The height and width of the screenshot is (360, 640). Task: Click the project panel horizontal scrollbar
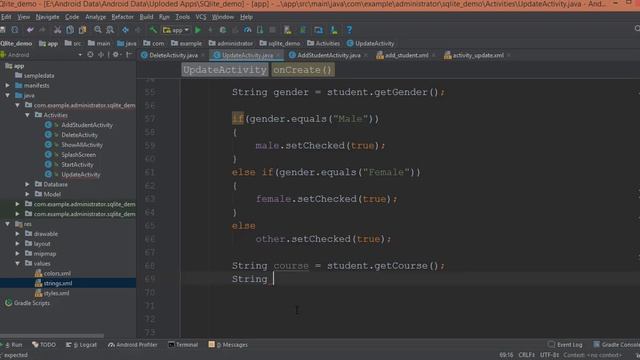click(x=52, y=336)
